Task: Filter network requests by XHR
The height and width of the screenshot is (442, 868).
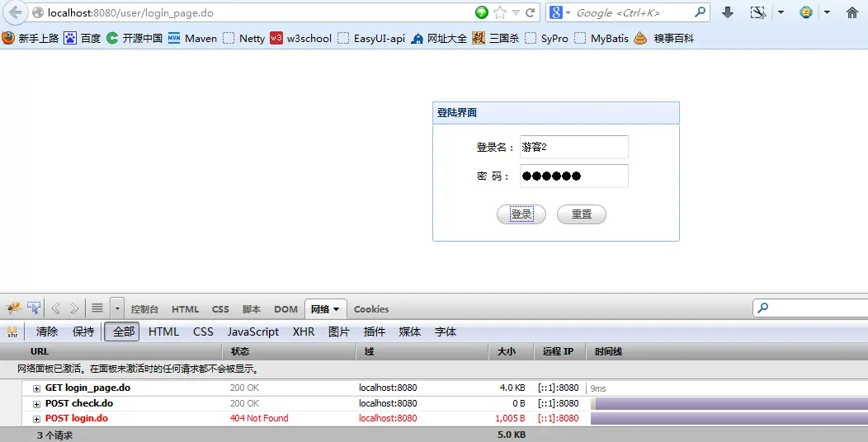Action: [304, 332]
